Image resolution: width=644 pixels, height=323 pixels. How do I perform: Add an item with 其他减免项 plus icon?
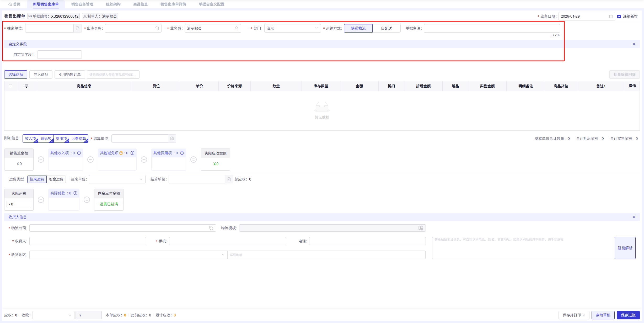(x=132, y=153)
